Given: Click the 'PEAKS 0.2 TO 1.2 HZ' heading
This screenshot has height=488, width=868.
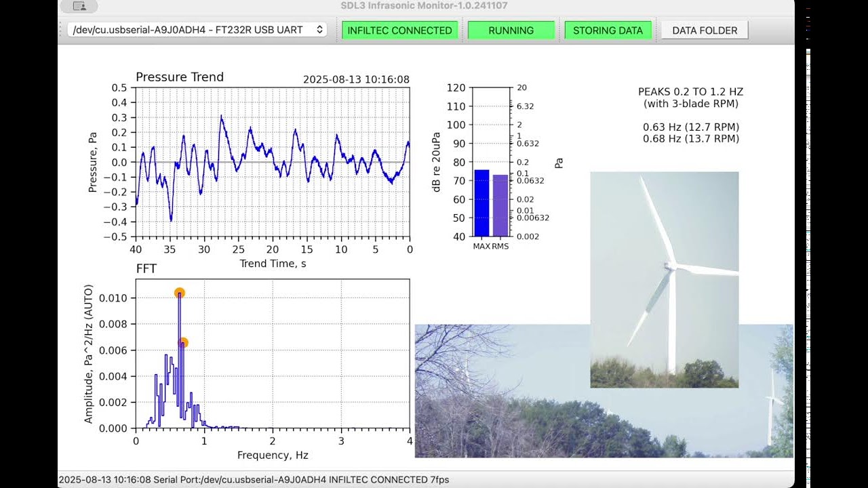Looking at the screenshot, I should (691, 91).
